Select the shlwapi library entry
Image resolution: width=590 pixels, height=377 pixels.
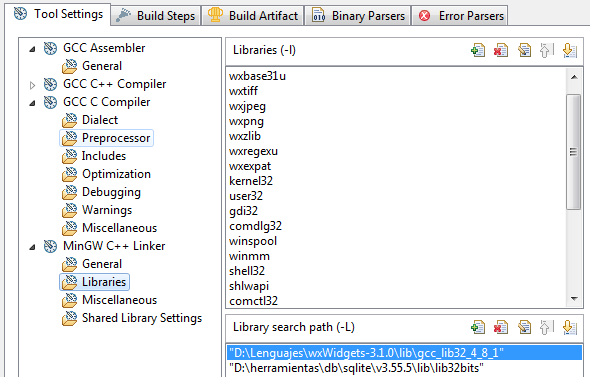pos(249,286)
